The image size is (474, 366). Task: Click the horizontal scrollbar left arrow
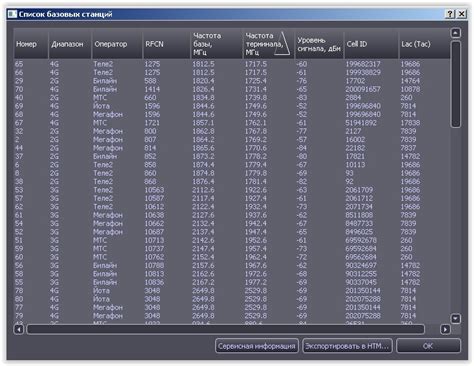click(x=19, y=329)
